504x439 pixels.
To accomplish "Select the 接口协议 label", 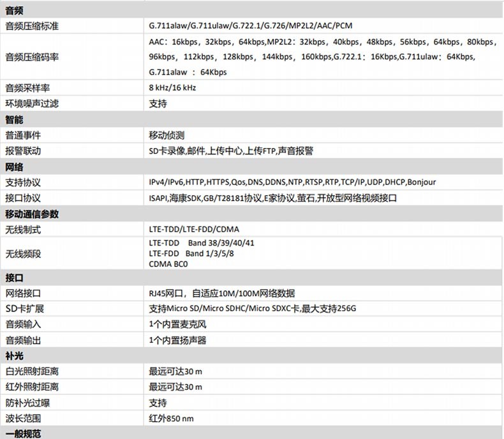I will click(23, 198).
